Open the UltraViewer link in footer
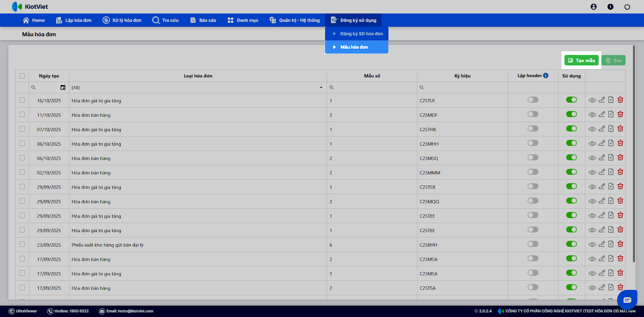Image resolution: width=644 pixels, height=317 pixels. coord(23,311)
